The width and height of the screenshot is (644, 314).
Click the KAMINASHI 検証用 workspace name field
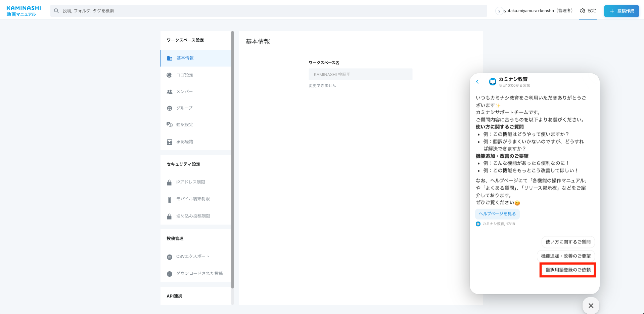[360, 74]
